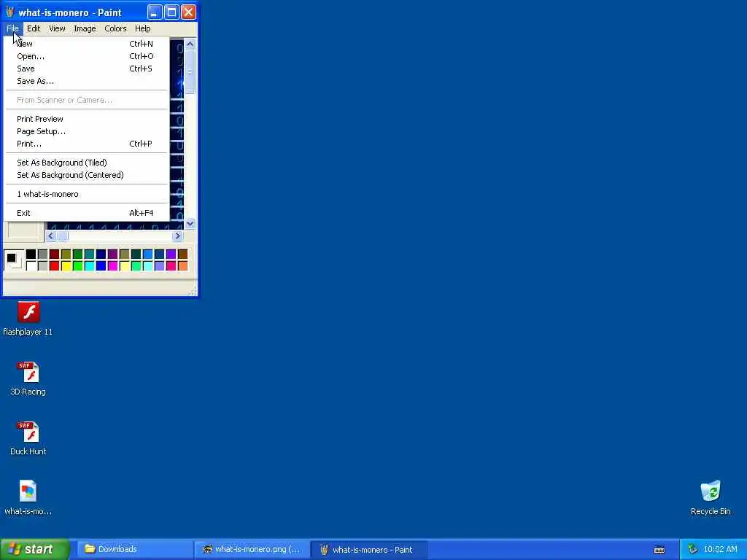Choose Print... in the File menu

(x=87, y=144)
